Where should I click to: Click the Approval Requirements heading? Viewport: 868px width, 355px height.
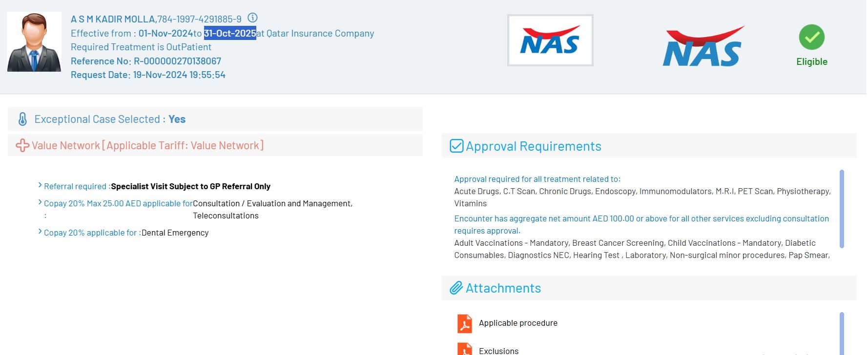[534, 146]
